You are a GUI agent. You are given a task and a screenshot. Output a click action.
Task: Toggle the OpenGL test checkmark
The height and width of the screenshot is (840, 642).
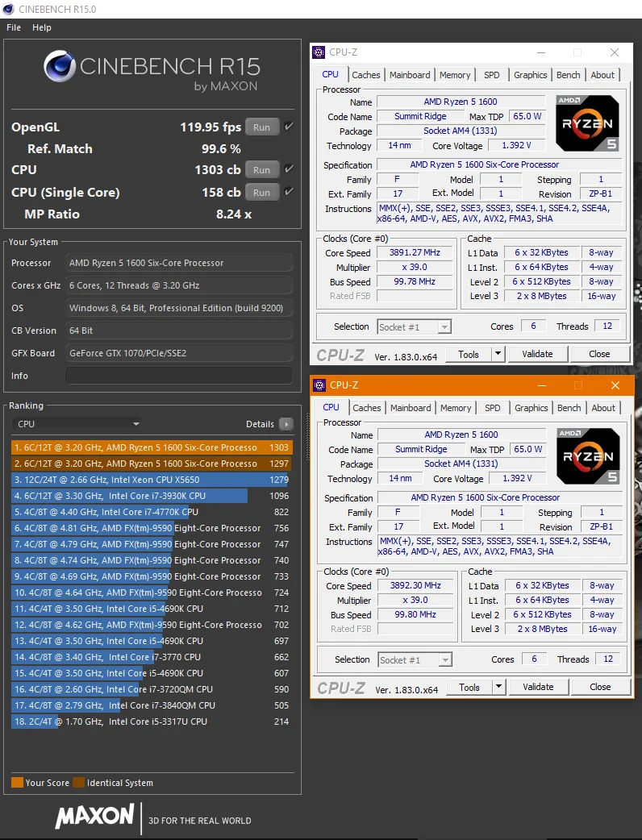pyautogui.click(x=289, y=127)
